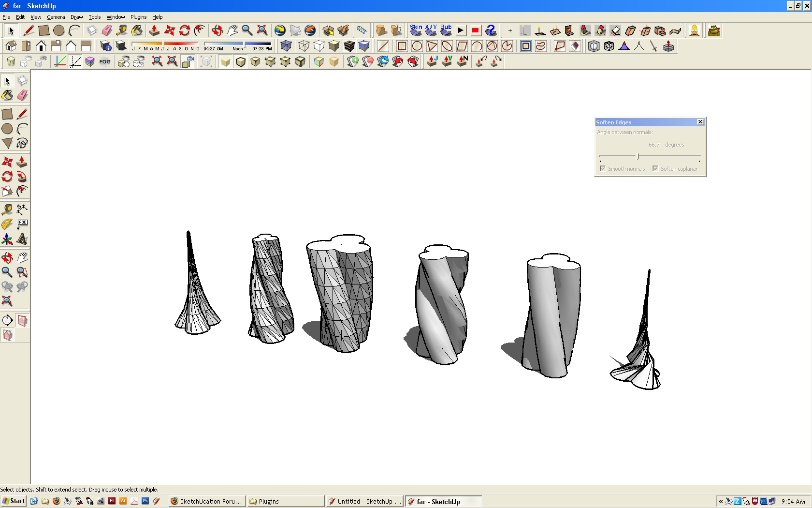812x508 pixels.
Task: Toggle the Smooth normals checkbox
Action: tap(603, 168)
